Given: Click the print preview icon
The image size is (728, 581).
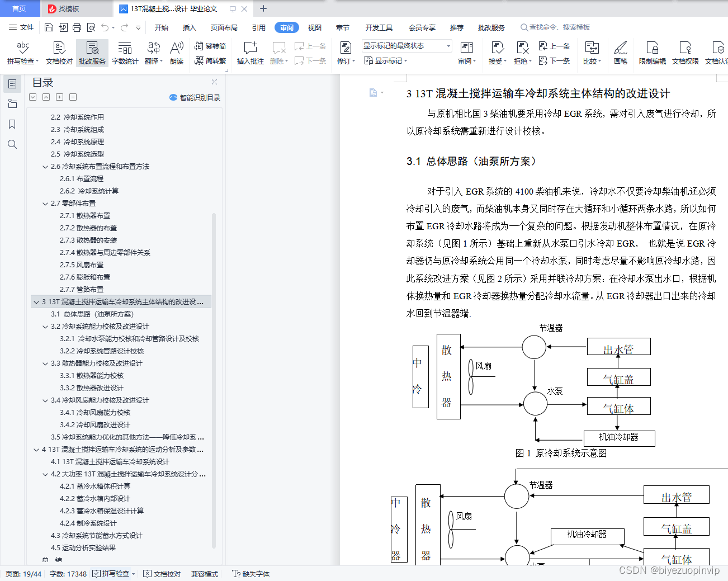Looking at the screenshot, I should (91, 27).
